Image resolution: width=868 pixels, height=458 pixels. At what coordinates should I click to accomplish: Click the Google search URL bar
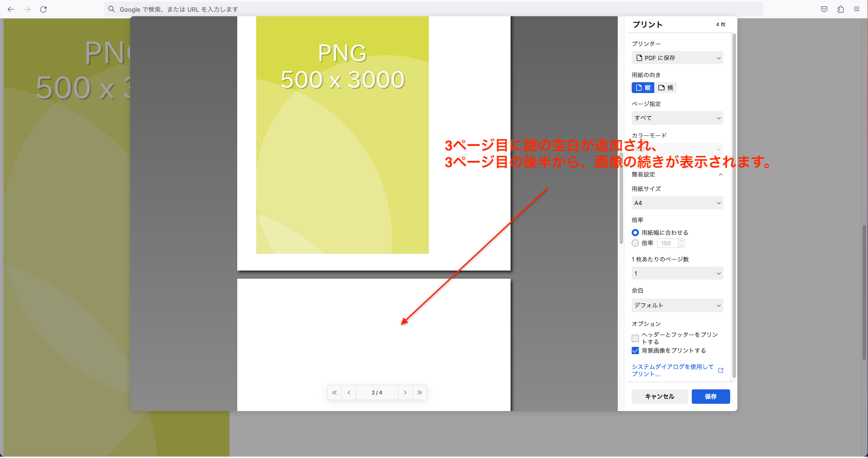(434, 9)
